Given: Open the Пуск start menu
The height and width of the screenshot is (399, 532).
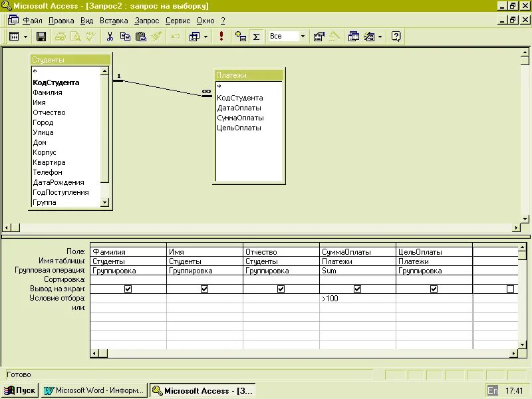Looking at the screenshot, I should 20,390.
